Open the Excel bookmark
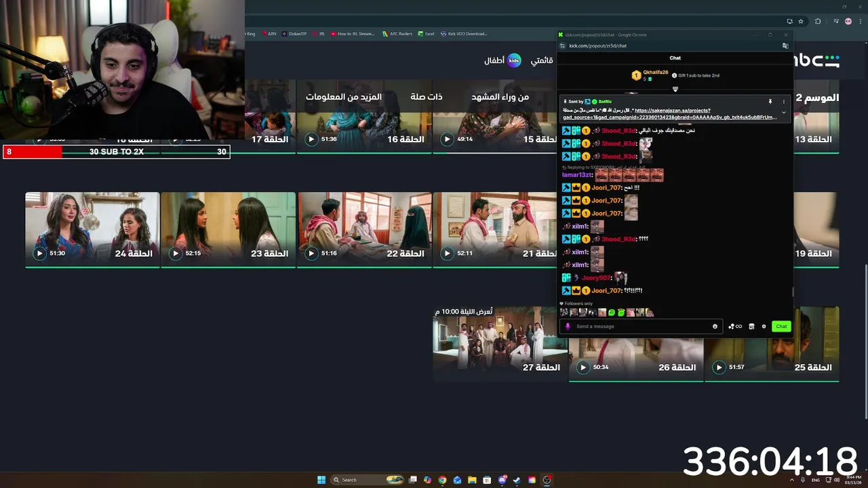868x488 pixels. 426,34
